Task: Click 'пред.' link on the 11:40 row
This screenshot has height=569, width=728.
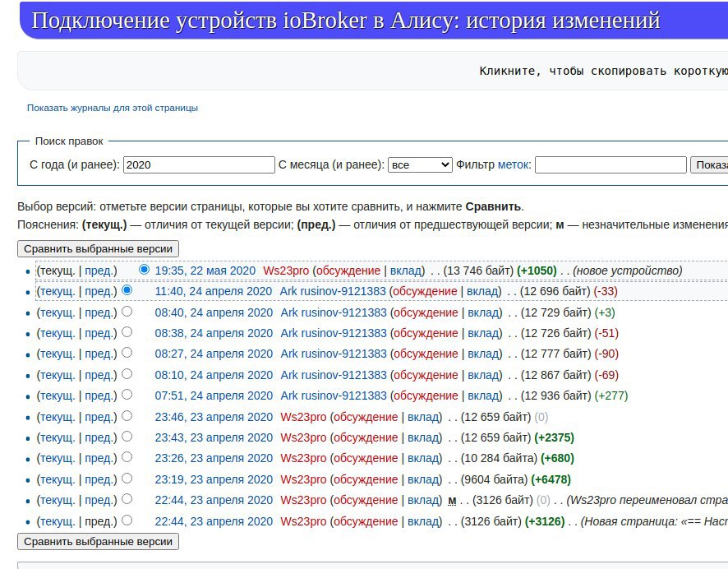Action: pyautogui.click(x=99, y=291)
